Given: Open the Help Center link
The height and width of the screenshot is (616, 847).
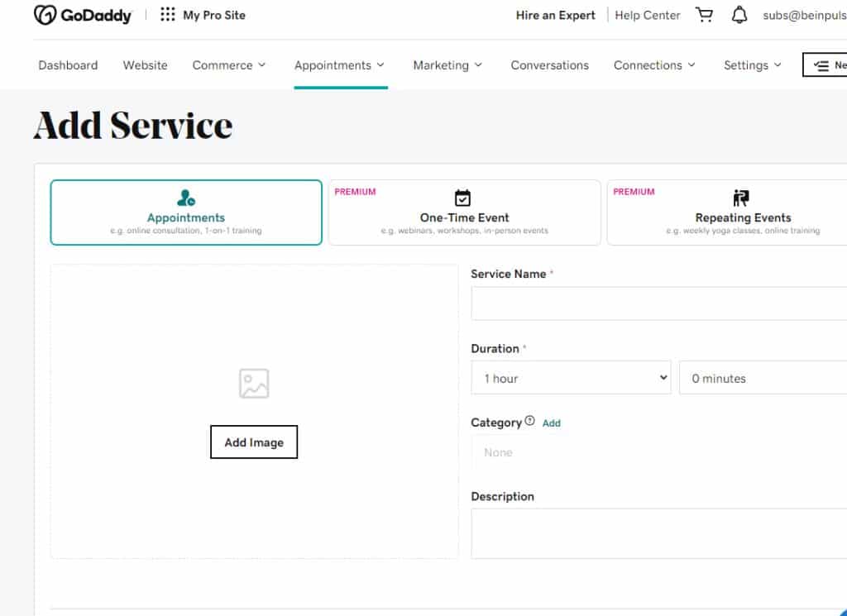Looking at the screenshot, I should pos(647,15).
